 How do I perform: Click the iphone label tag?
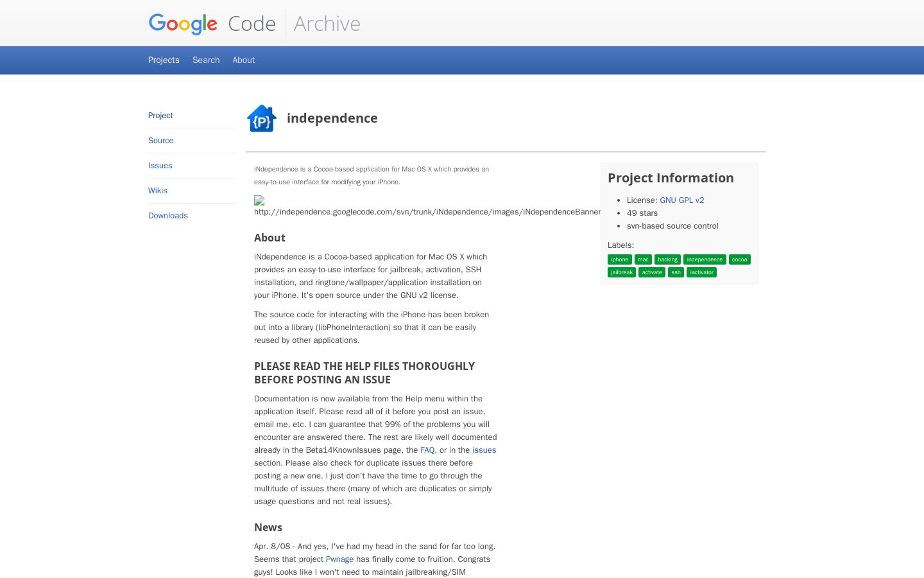(620, 259)
